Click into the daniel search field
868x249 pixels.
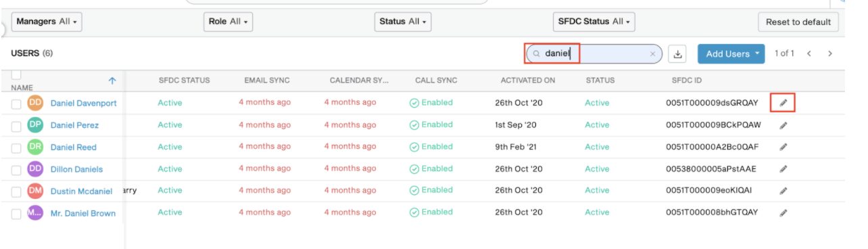[594, 54]
